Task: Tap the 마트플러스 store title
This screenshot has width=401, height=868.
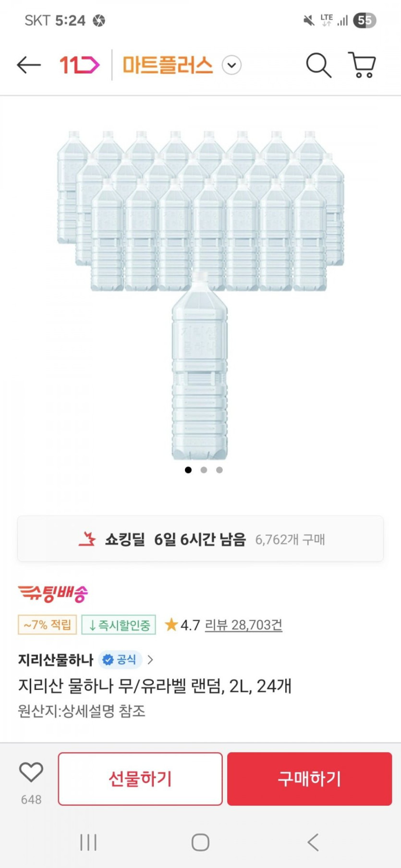Action: click(168, 65)
